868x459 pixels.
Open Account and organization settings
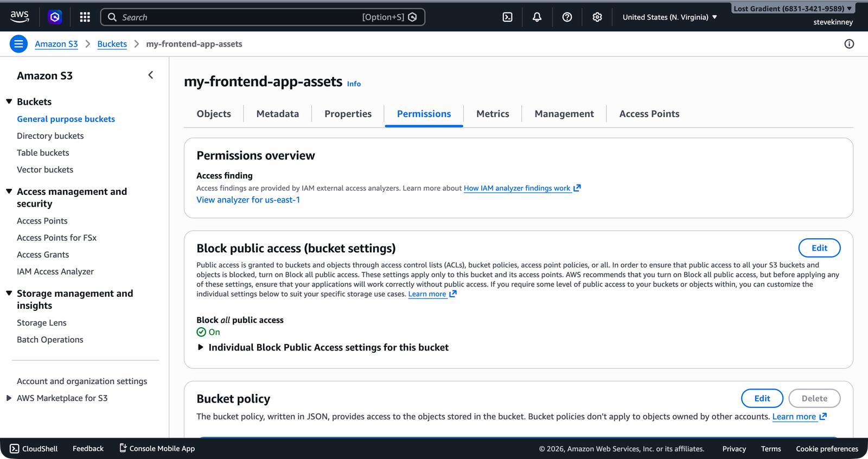(82, 381)
